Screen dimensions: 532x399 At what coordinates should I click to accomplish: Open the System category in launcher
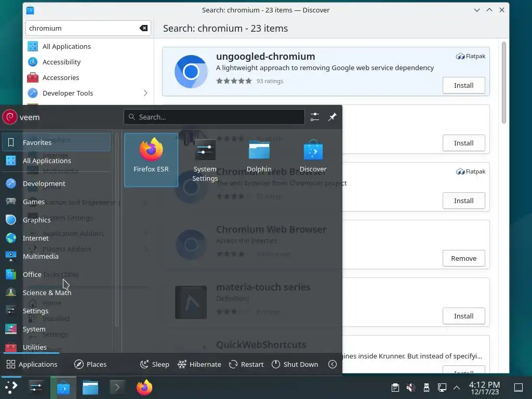coord(56,329)
